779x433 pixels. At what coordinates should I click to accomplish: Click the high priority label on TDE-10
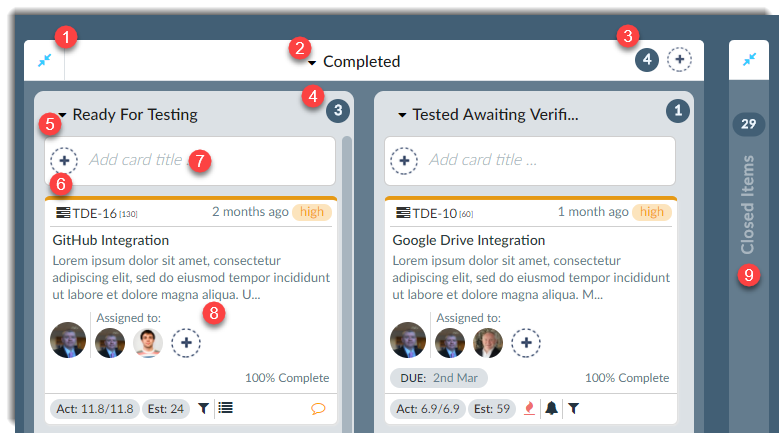pos(651,212)
